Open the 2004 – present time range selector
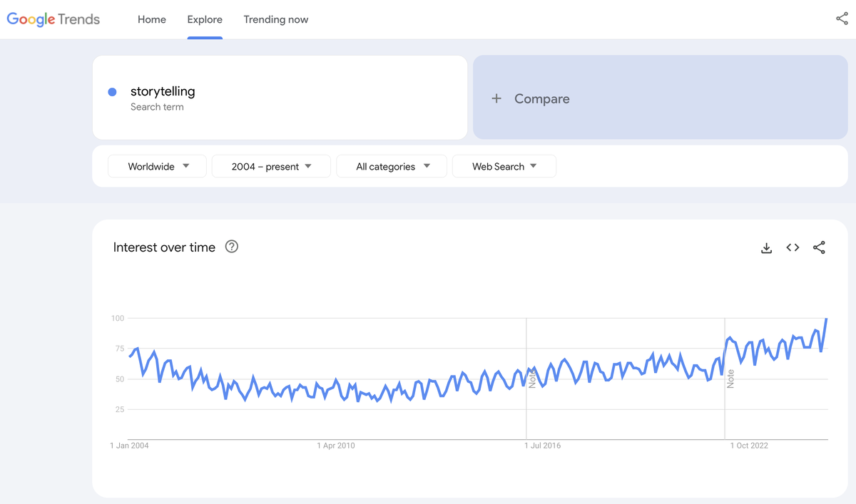The width and height of the screenshot is (856, 504). [x=271, y=166]
